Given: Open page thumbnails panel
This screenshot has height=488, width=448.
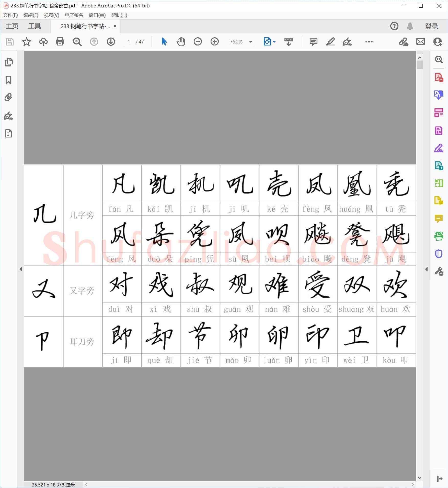Looking at the screenshot, I should click(9, 62).
